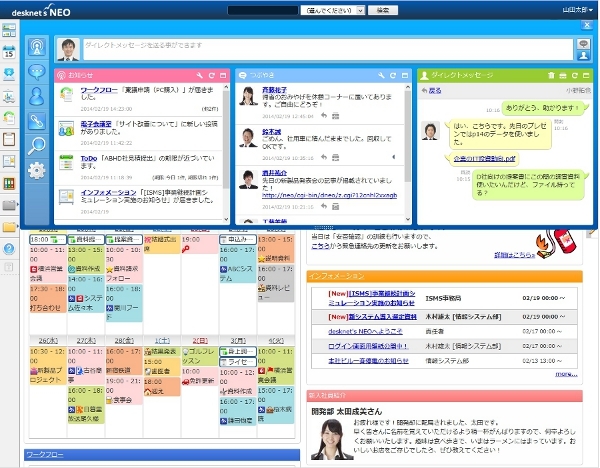Click trash icon in ダイレクトメッセージ header
Screen dimensions: 600x468
(x=551, y=75)
